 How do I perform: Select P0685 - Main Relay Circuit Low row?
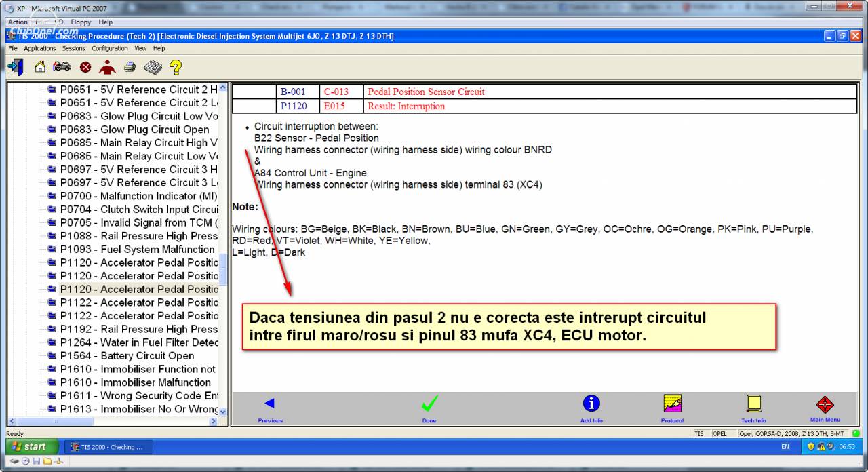(x=138, y=156)
